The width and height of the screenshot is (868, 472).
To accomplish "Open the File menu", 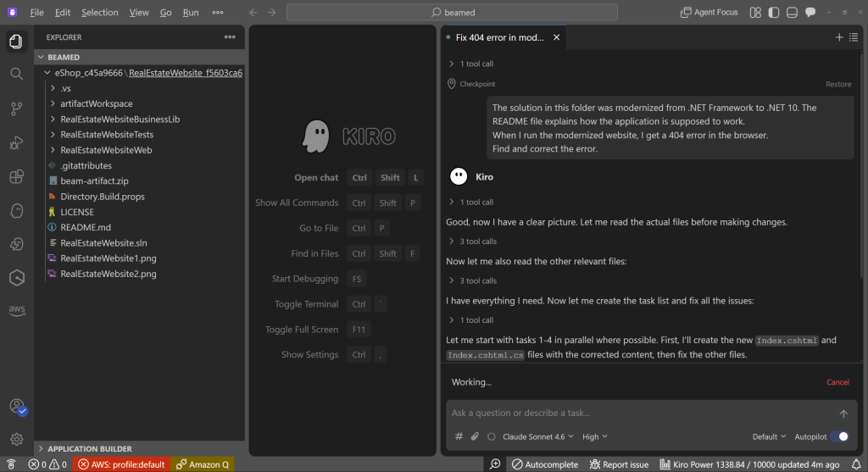I will click(x=37, y=12).
